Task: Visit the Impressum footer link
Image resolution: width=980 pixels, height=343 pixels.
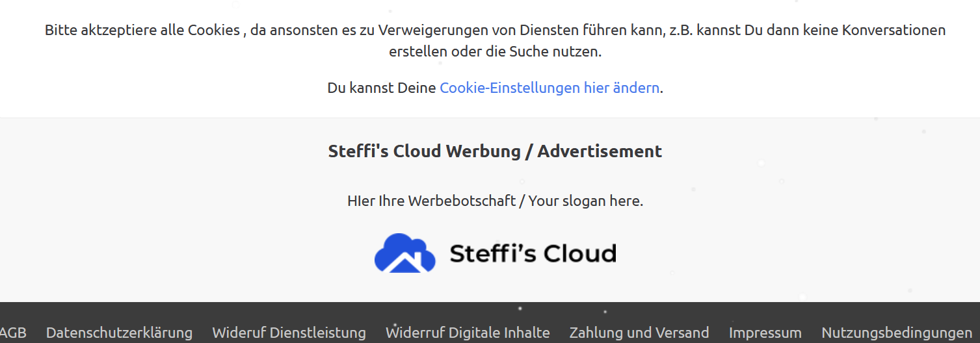Action: [765, 333]
